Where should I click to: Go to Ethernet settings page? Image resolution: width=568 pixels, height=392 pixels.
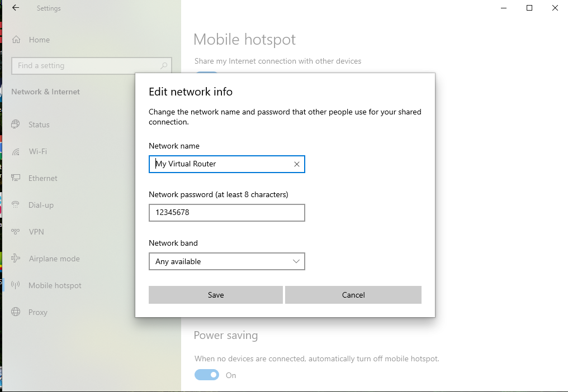[42, 178]
